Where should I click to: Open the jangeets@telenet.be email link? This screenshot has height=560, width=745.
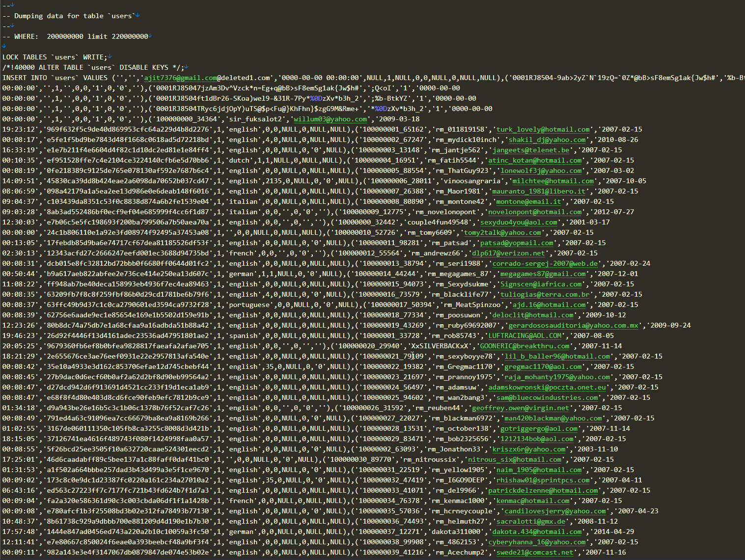[x=531, y=150]
